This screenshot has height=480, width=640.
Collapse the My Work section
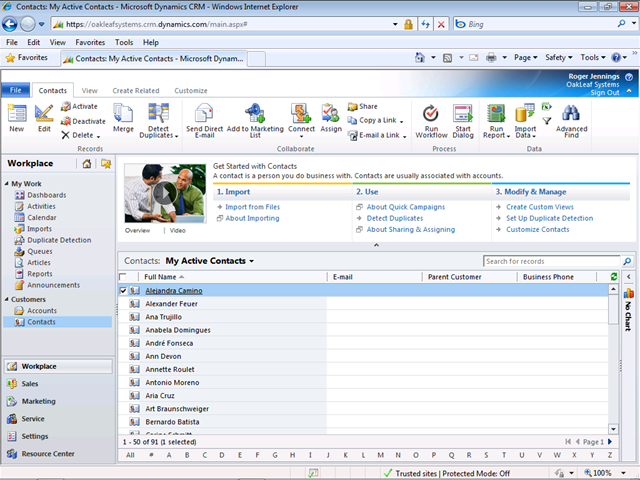click(6, 184)
